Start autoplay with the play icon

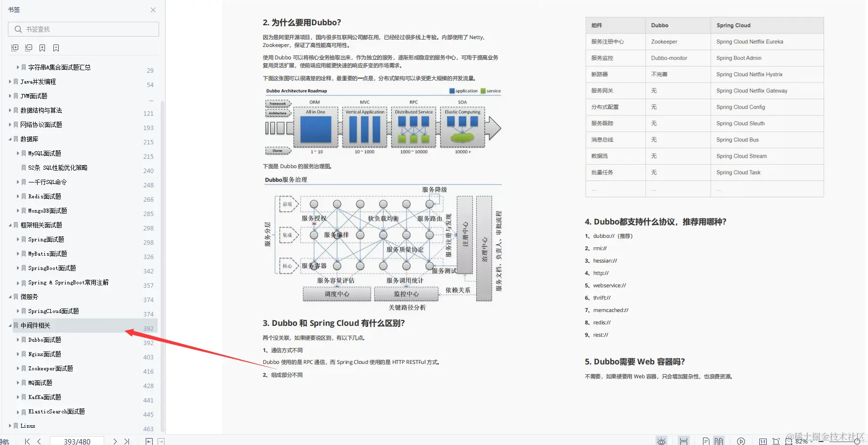[741, 441]
